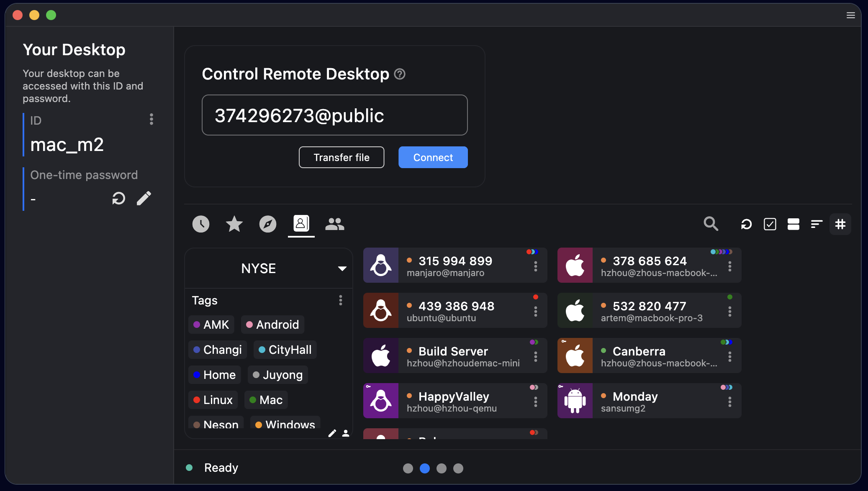Regenerate the one-time password
Viewport: 868px width, 491px height.
(119, 198)
